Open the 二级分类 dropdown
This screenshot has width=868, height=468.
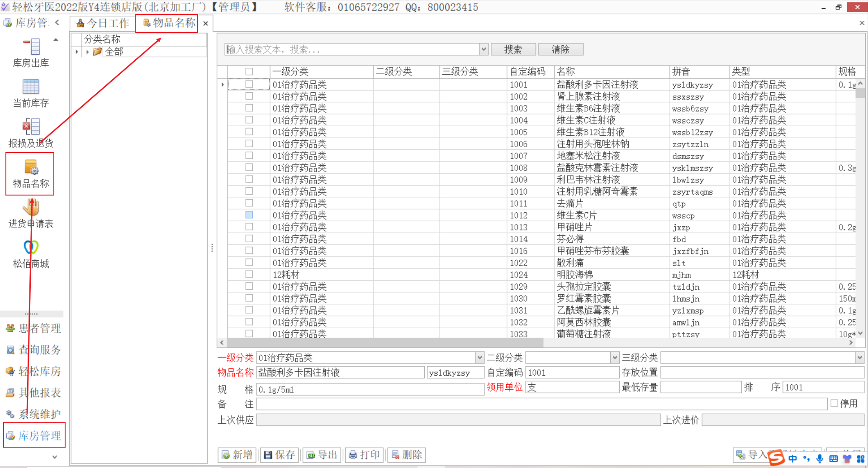[614, 358]
